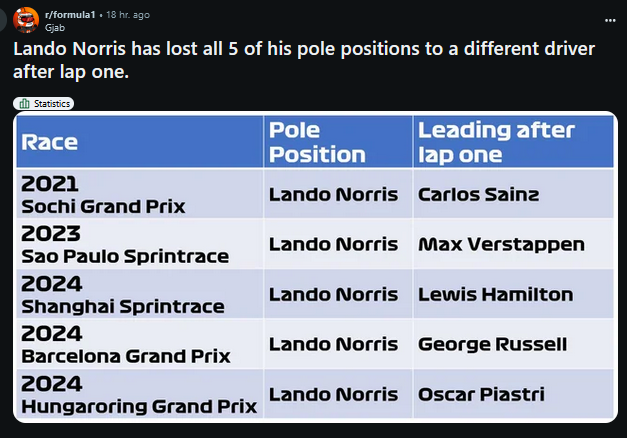
Task: Click the Carlos Sainz cell
Action: pyautogui.click(x=513, y=194)
